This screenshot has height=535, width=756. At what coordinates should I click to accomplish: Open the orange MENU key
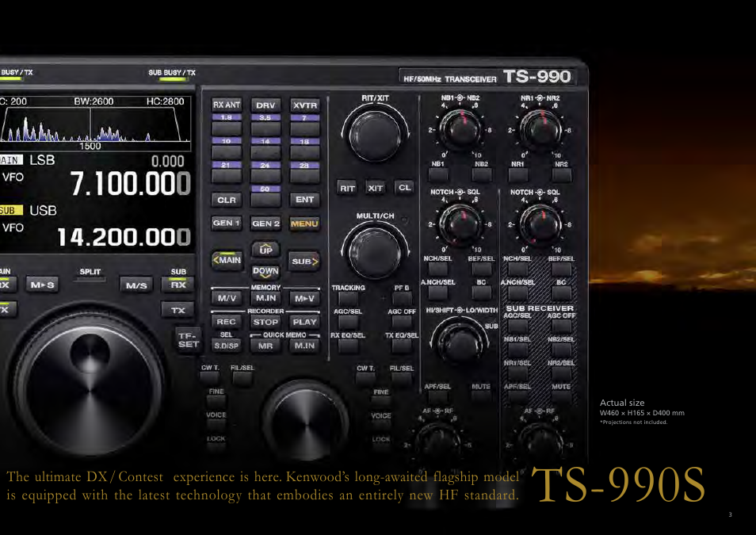(x=305, y=224)
